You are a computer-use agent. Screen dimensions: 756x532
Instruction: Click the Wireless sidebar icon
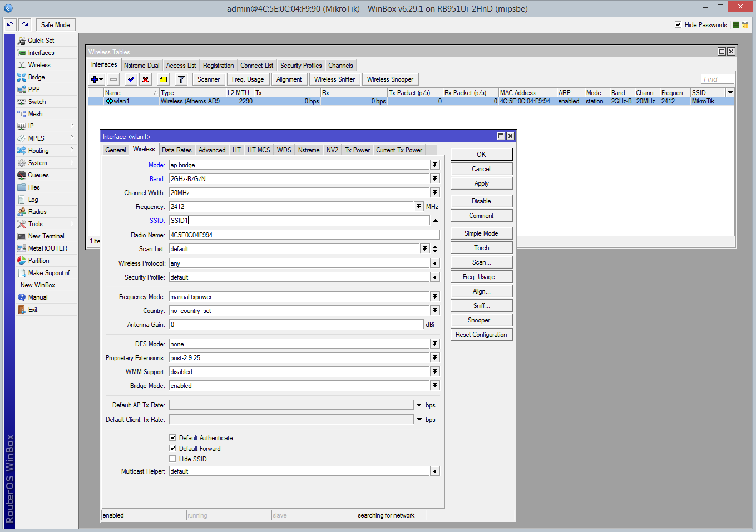(22, 65)
